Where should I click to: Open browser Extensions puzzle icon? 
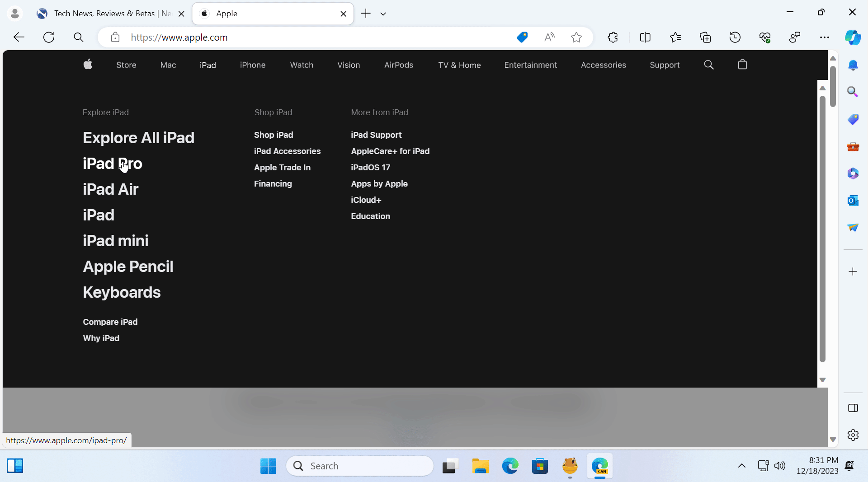613,37
